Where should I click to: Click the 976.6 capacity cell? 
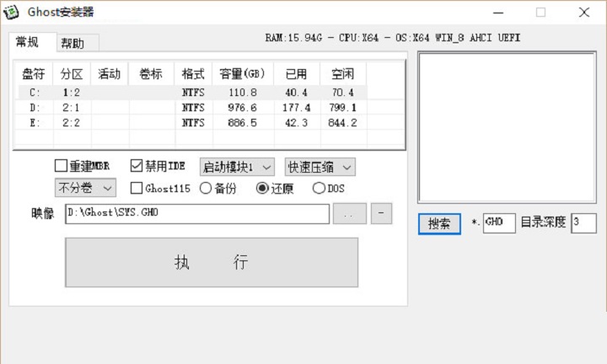coord(243,108)
